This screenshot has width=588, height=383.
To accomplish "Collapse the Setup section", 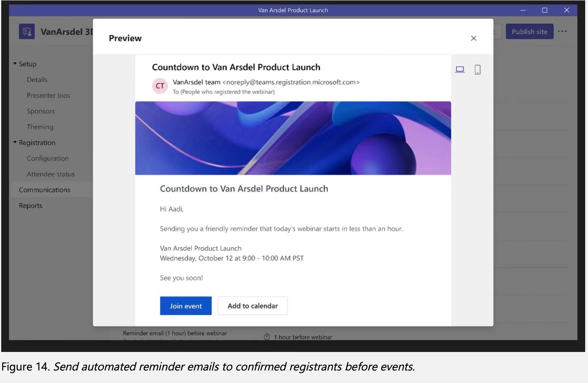I will [15, 64].
